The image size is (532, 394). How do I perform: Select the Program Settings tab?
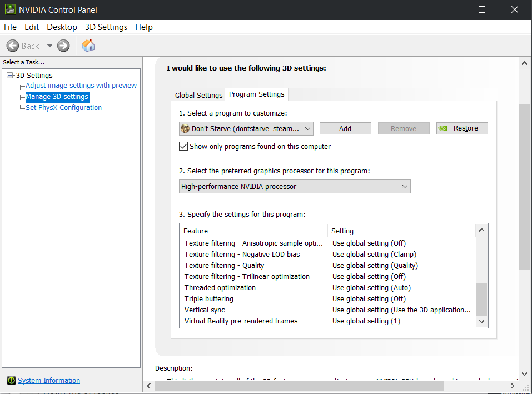(256, 94)
